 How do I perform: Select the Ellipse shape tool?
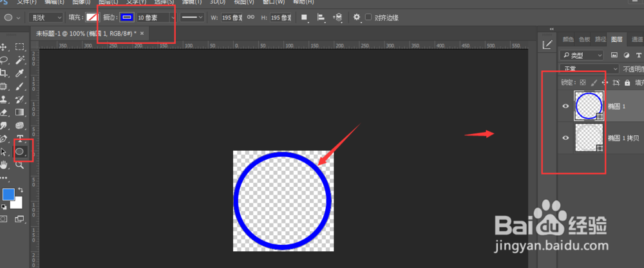coord(19,151)
